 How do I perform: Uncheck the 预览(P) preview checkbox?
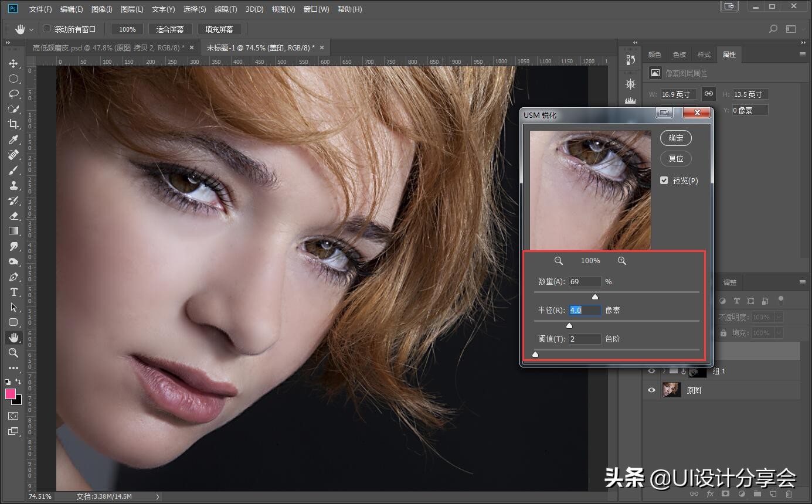(664, 181)
